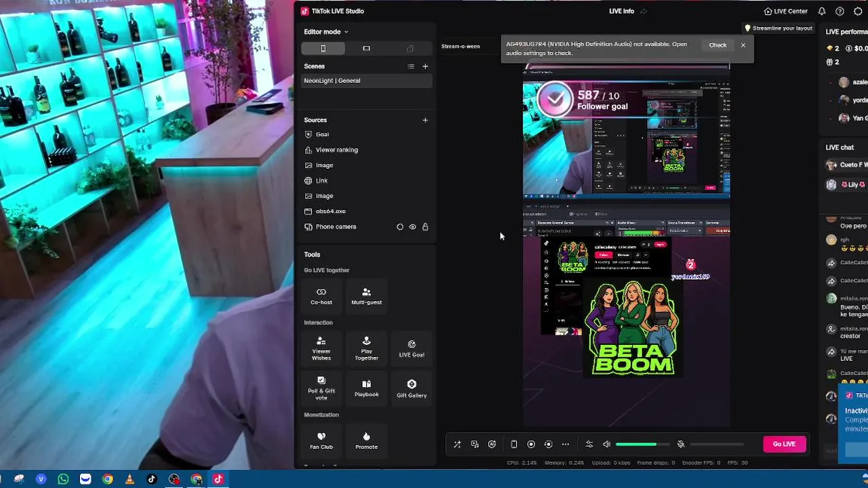Select the portrait layout mode button
The image size is (868, 488).
pos(323,48)
